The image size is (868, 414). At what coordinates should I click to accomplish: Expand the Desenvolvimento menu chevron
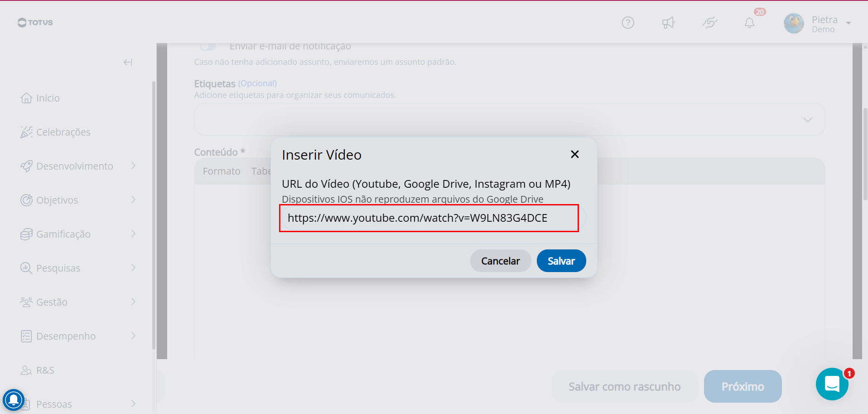point(134,166)
